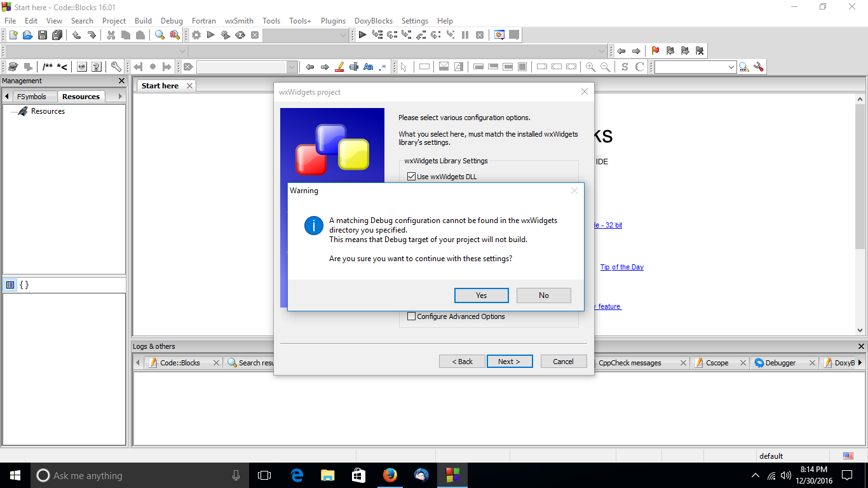868x488 pixels.
Task: Expand the search box dropdown arrow
Action: click(x=731, y=67)
